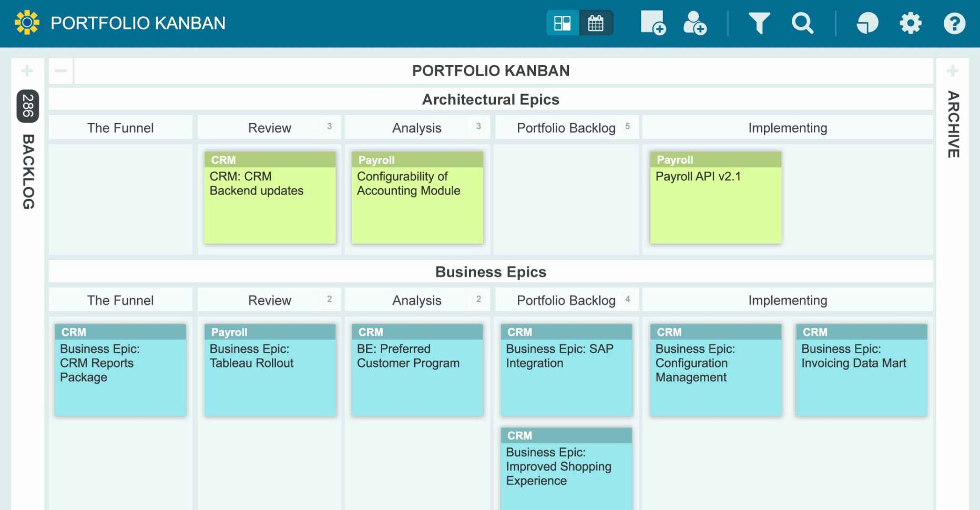This screenshot has width=980, height=510.
Task: Expand the Backlog panel with the plus button
Action: click(x=27, y=70)
